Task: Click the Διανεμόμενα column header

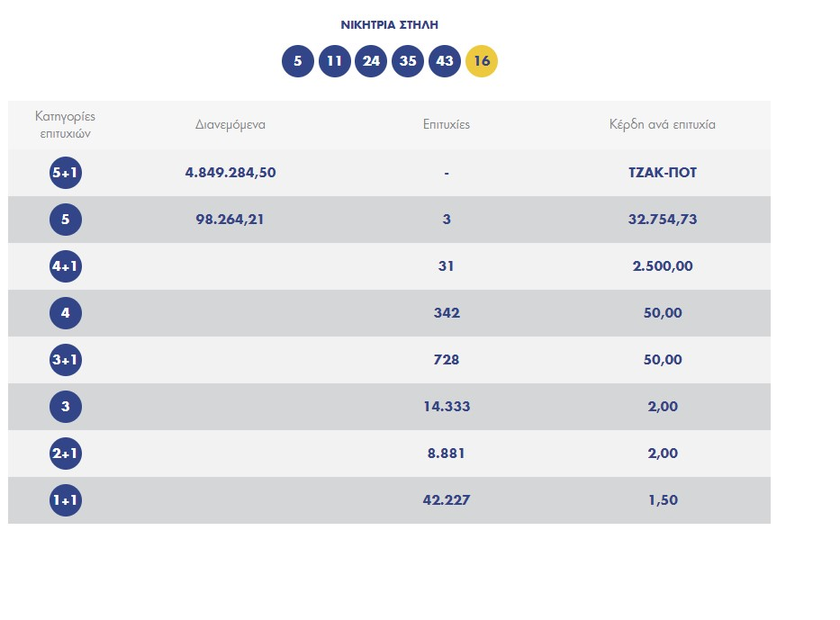Action: point(230,125)
